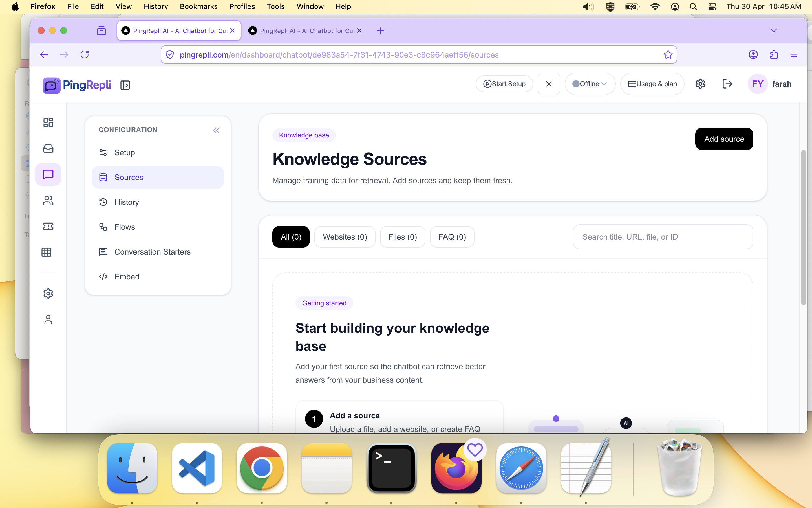Reload the page in Firefox
Screen dimensions: 812x508
coord(85,54)
